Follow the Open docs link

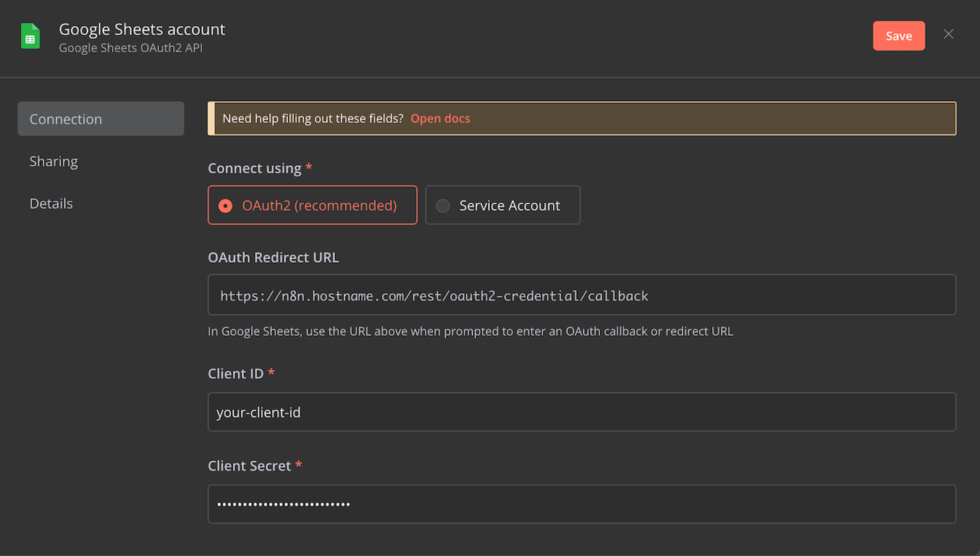tap(440, 119)
